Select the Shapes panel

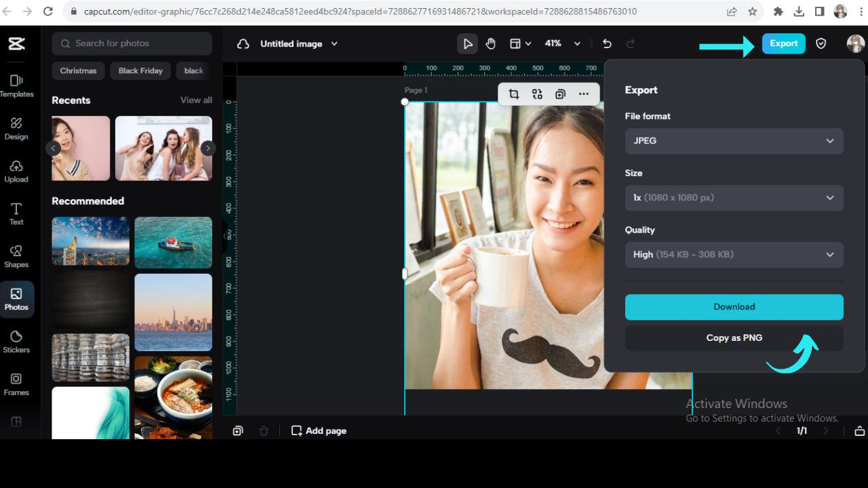(16, 257)
